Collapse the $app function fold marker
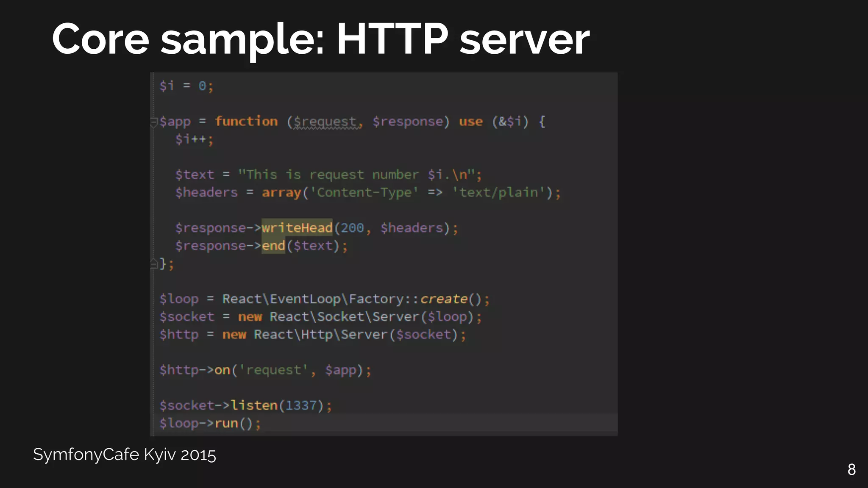This screenshot has width=868, height=488. [x=154, y=122]
